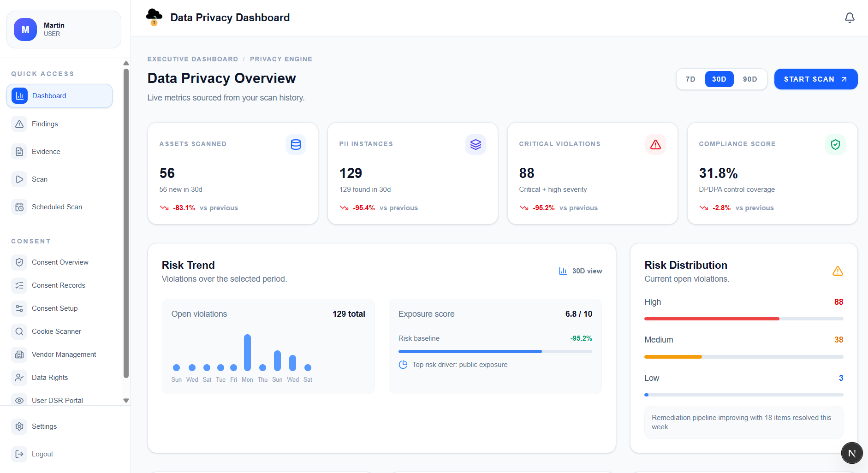Select the 90D time range
The image size is (868, 473).
point(750,79)
